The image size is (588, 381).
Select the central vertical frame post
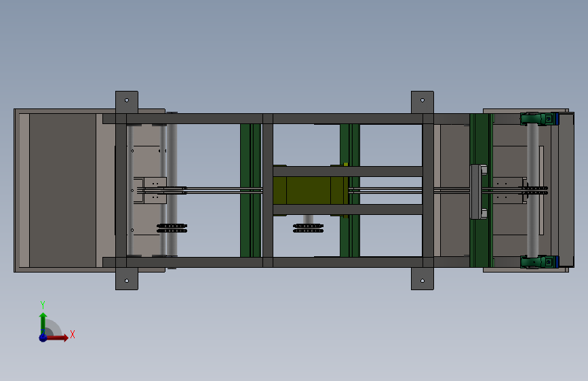[x=268, y=190]
